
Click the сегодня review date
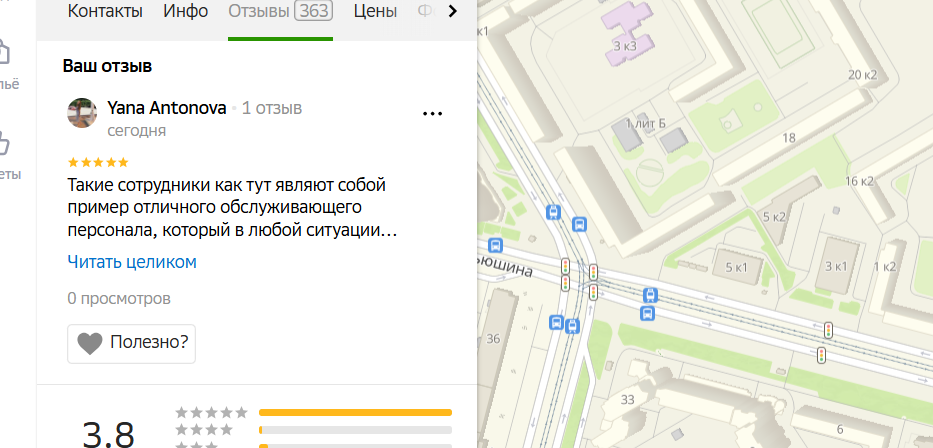click(136, 131)
